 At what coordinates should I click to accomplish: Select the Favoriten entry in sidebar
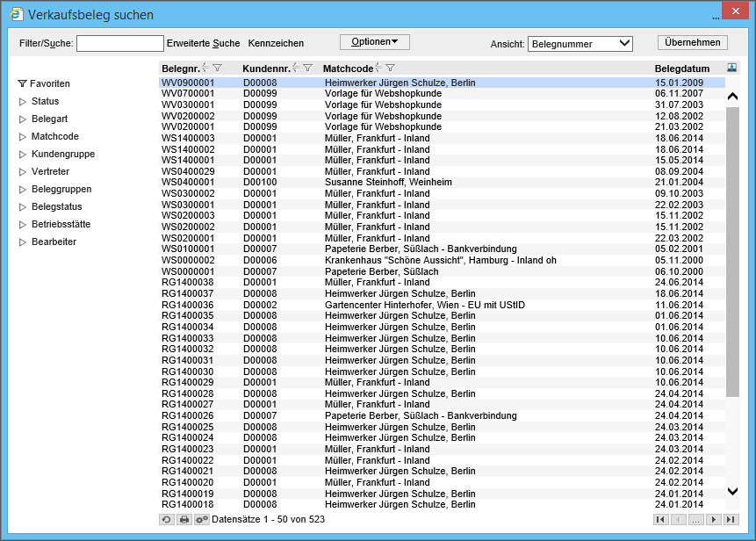50,84
